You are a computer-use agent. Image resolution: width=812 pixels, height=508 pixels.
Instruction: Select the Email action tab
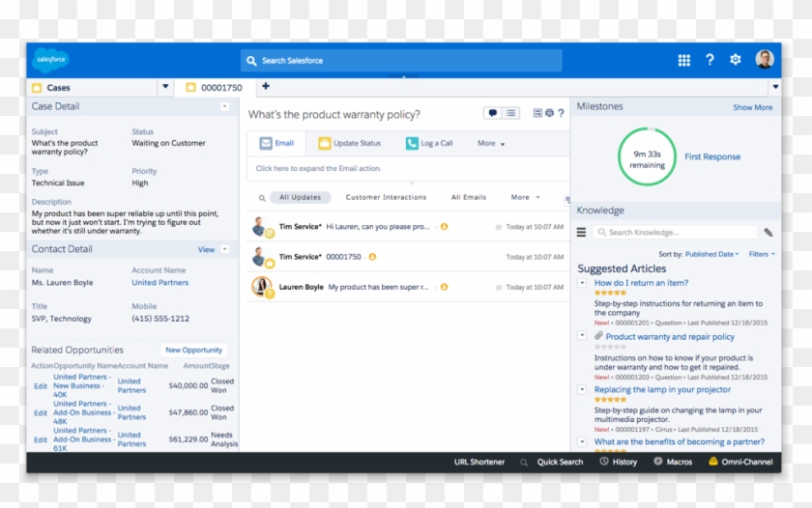(276, 143)
